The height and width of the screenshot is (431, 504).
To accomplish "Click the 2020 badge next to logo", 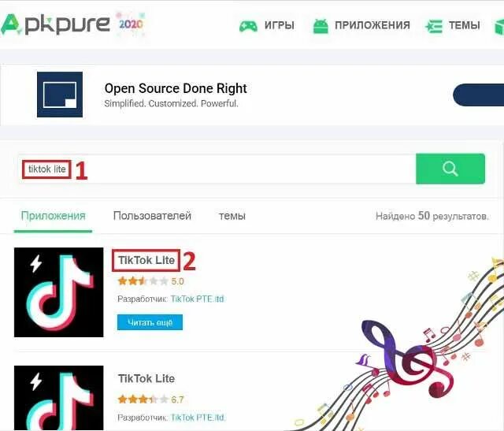I will coord(131,24).
